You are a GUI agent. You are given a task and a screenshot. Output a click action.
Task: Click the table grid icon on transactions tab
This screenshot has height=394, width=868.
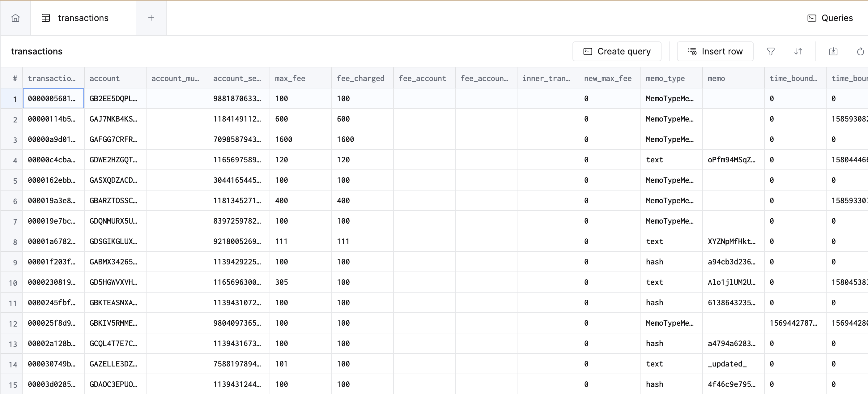[x=46, y=18]
